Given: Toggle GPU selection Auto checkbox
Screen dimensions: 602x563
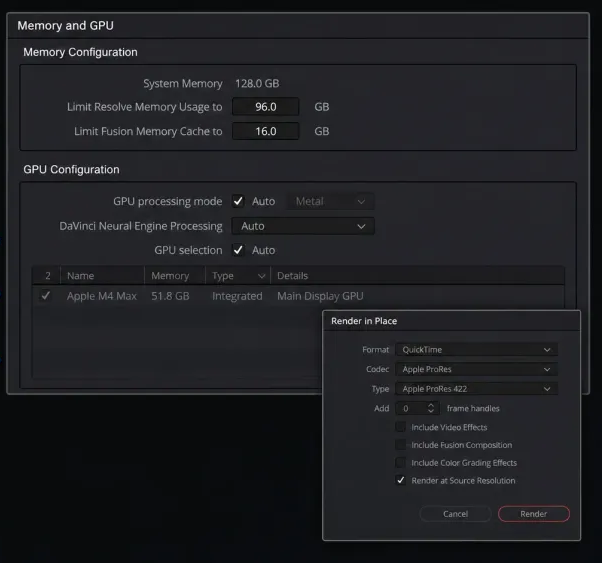Looking at the screenshot, I should (x=238, y=250).
